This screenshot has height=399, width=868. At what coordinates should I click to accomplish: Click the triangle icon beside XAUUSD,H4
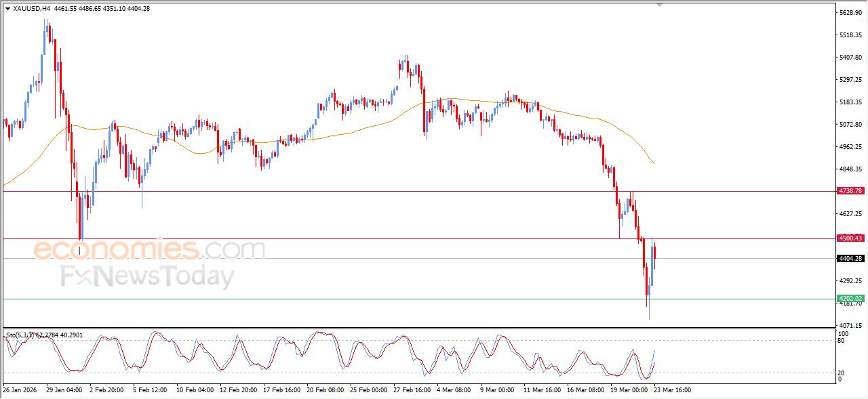click(x=7, y=9)
